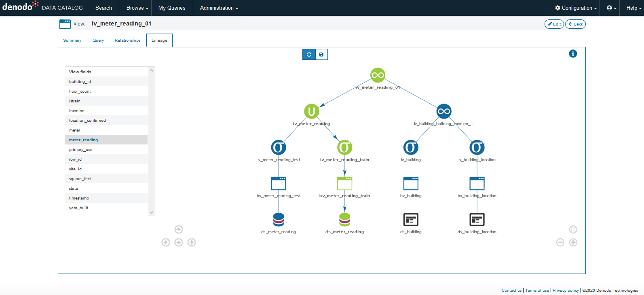Select the iv_building selection node
Screen dimensions: 644x295
411,147
